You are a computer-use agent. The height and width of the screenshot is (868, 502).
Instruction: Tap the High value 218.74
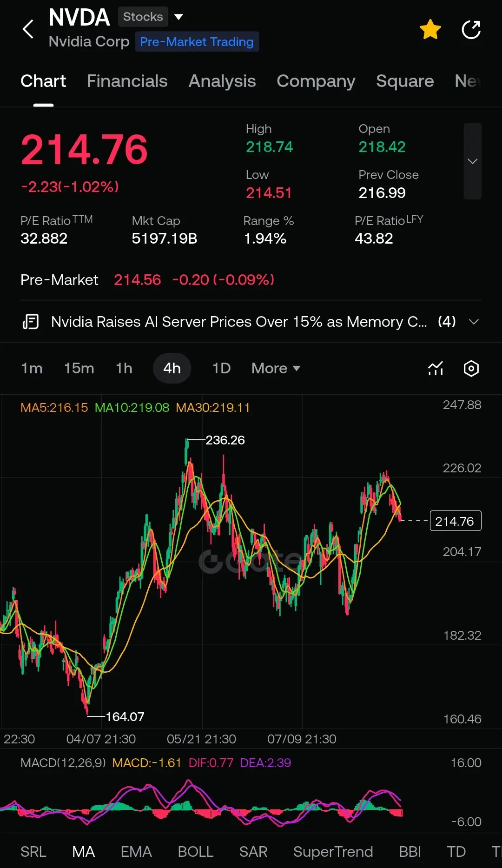(x=270, y=147)
